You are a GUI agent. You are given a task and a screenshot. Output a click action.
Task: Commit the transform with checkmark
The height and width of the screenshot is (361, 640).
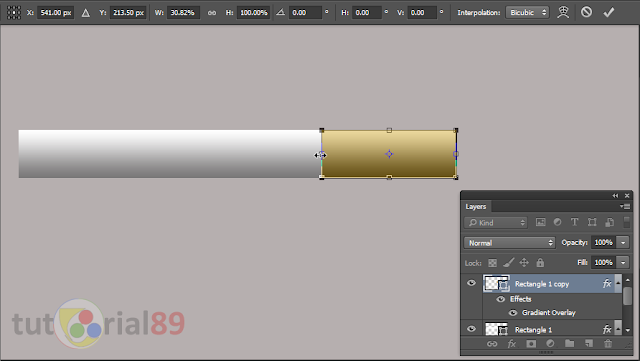click(609, 12)
